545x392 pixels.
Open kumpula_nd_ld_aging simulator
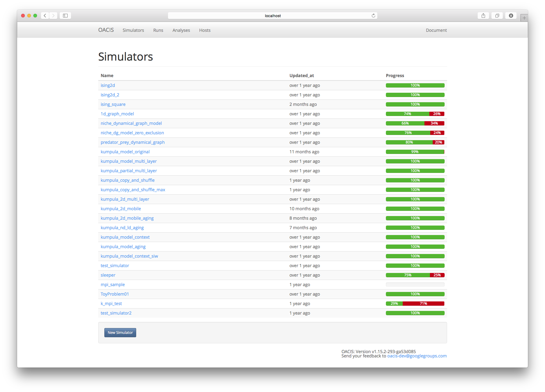pyautogui.click(x=122, y=228)
